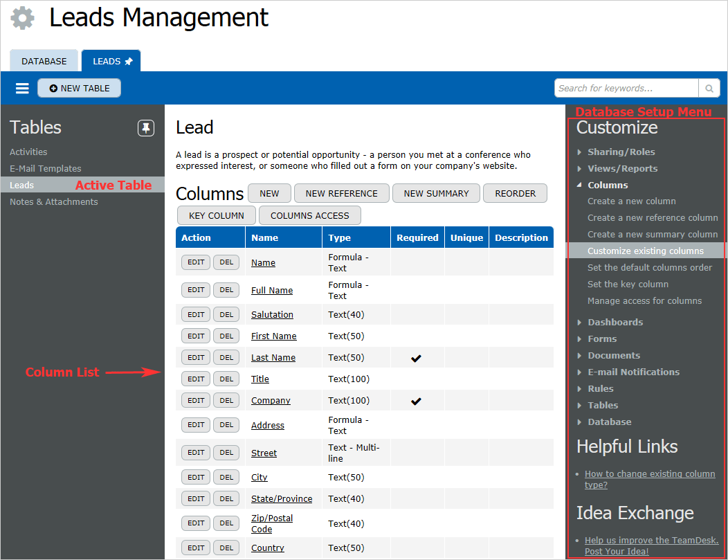Click the gear icon beside Leads Management

pos(22,18)
